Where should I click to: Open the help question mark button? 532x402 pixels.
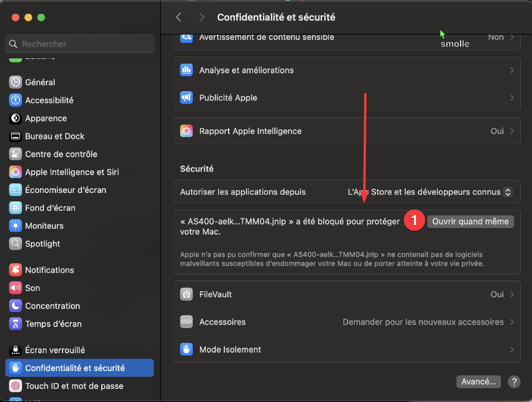coord(514,382)
